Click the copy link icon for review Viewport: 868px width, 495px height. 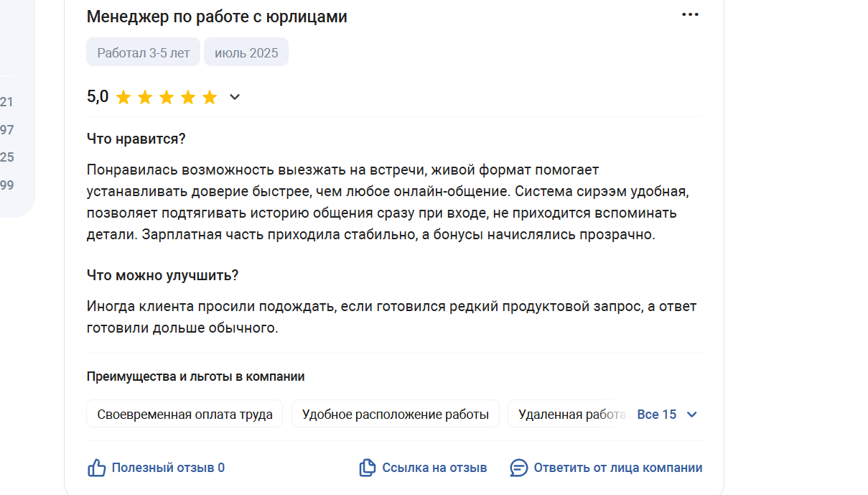pos(368,468)
